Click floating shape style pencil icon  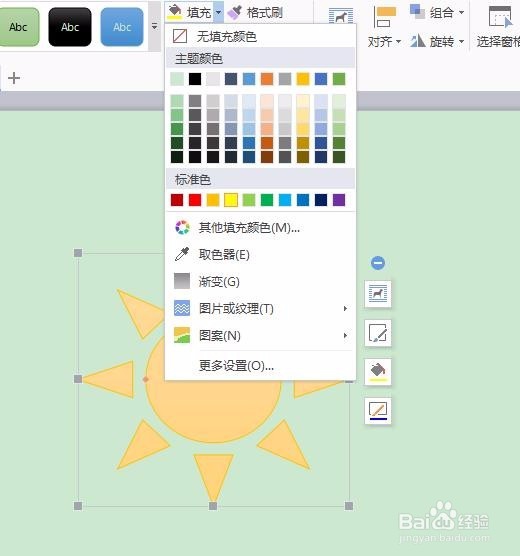click(378, 333)
